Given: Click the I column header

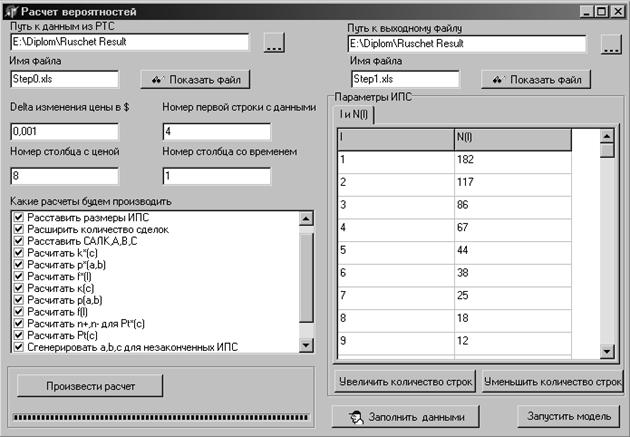Looking at the screenshot, I should pyautogui.click(x=396, y=139).
